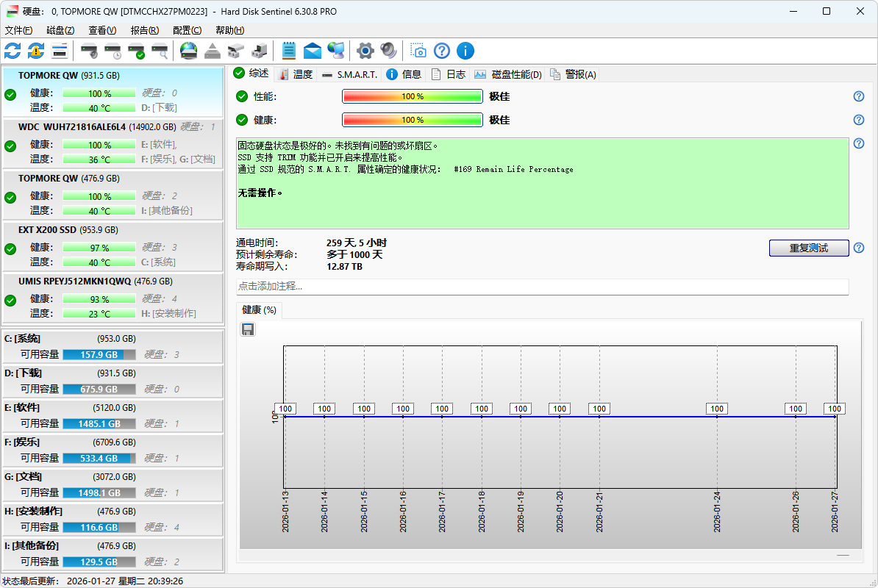The width and height of the screenshot is (878, 588).
Task: Click the speaker sound settings icon
Action: click(x=388, y=51)
